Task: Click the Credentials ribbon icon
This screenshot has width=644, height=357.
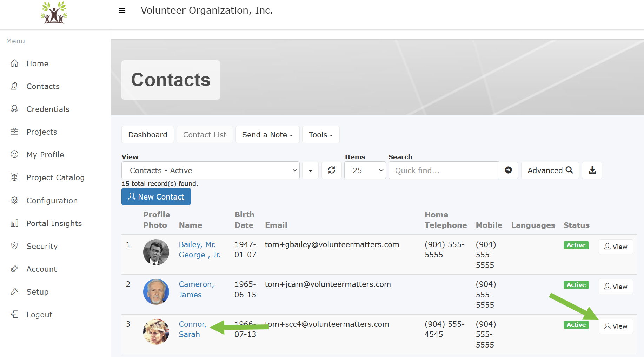Action: [14, 109]
